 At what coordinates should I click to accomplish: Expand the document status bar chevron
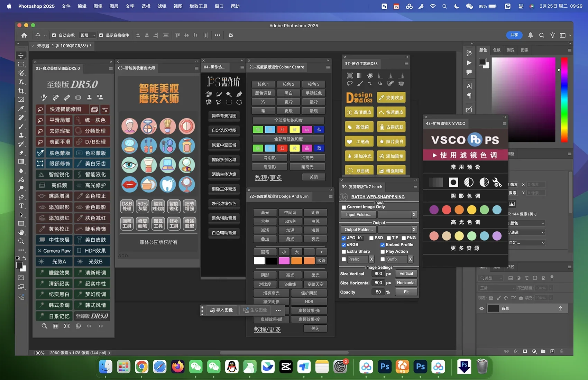coord(109,353)
